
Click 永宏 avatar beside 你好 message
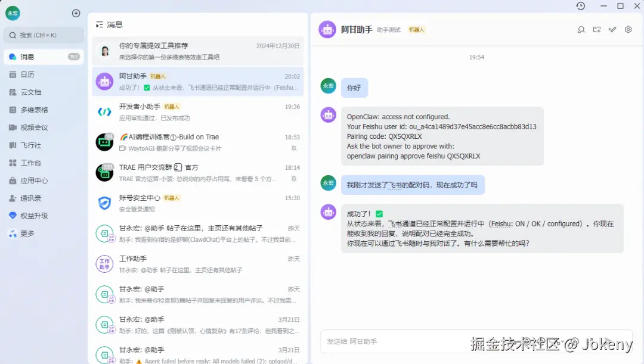[328, 86]
